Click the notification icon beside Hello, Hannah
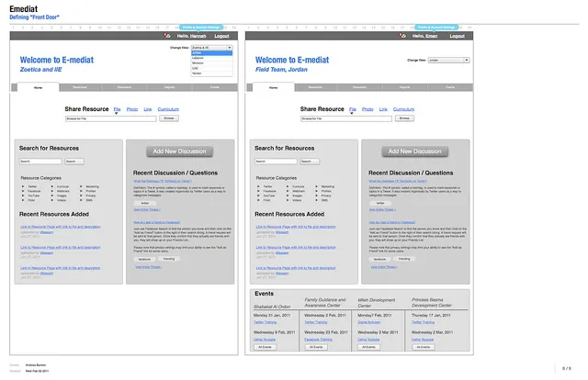588x380 pixels. tap(167, 35)
